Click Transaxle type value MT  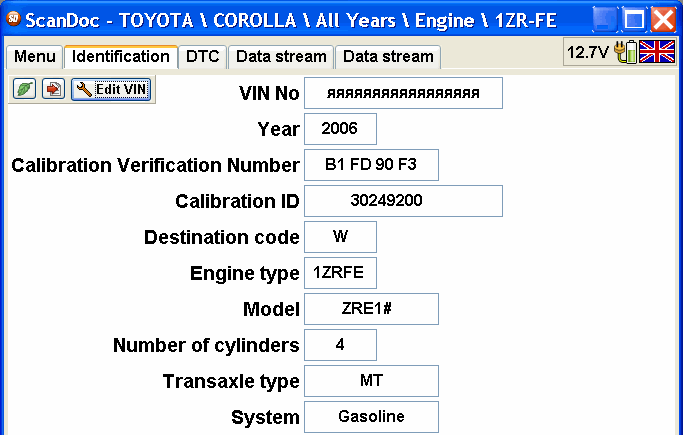click(371, 381)
